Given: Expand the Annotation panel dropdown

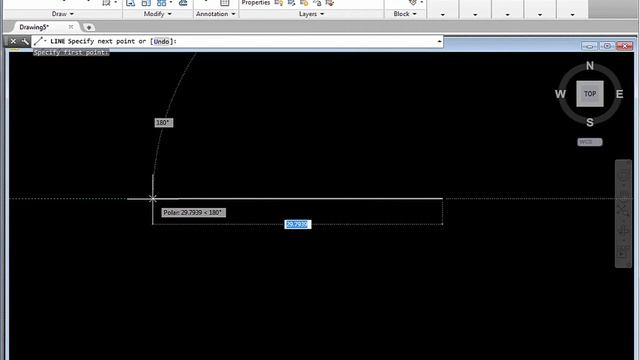Looking at the screenshot, I should tap(216, 14).
